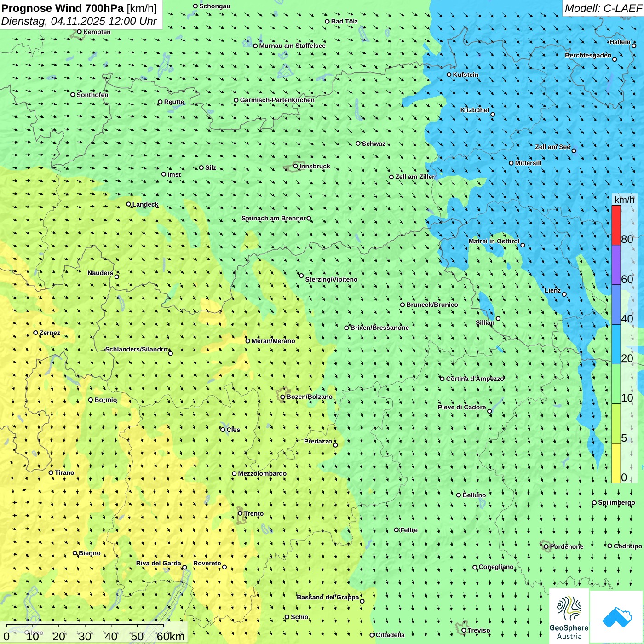644x644 pixels.
Task: Click the blue 40–60 km/h legend segment
Action: tap(616, 305)
